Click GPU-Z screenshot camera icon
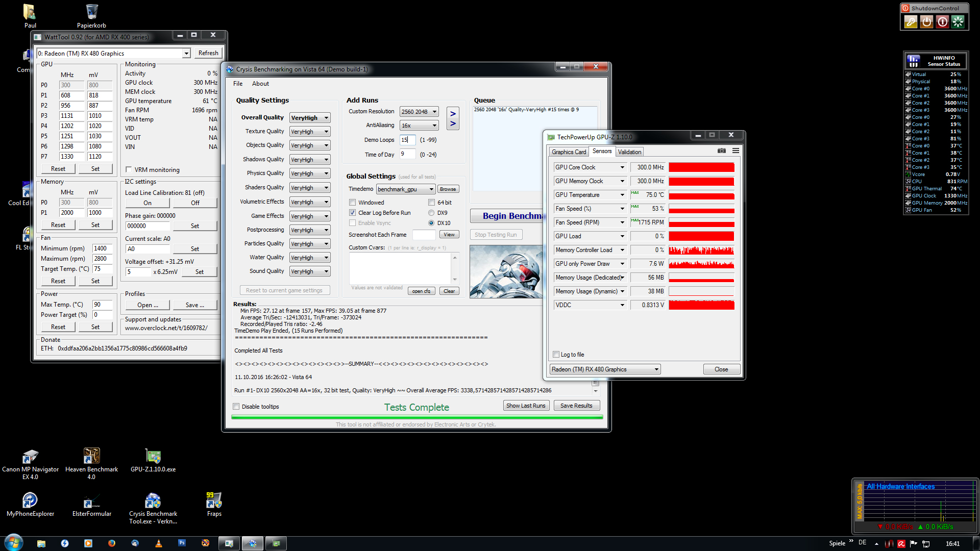The height and width of the screenshot is (551, 980). pyautogui.click(x=721, y=151)
